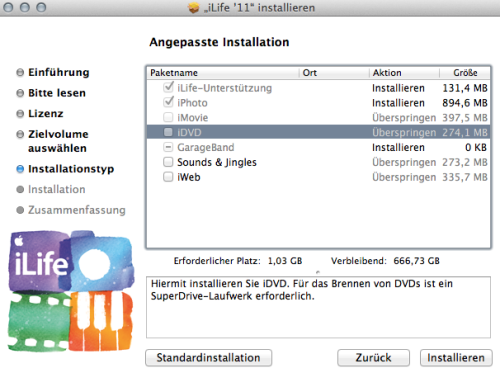Click the Ort column header
The image size is (500, 373).
pos(334,73)
